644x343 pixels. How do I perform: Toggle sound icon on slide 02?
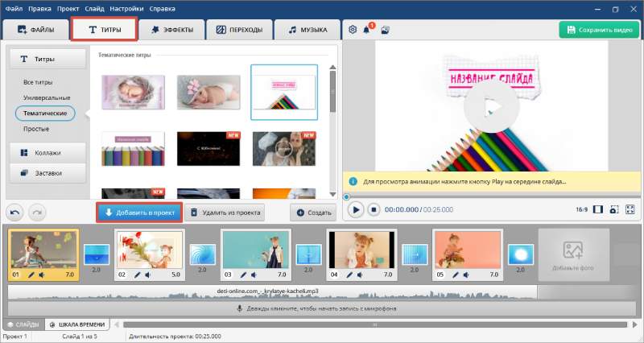147,275
